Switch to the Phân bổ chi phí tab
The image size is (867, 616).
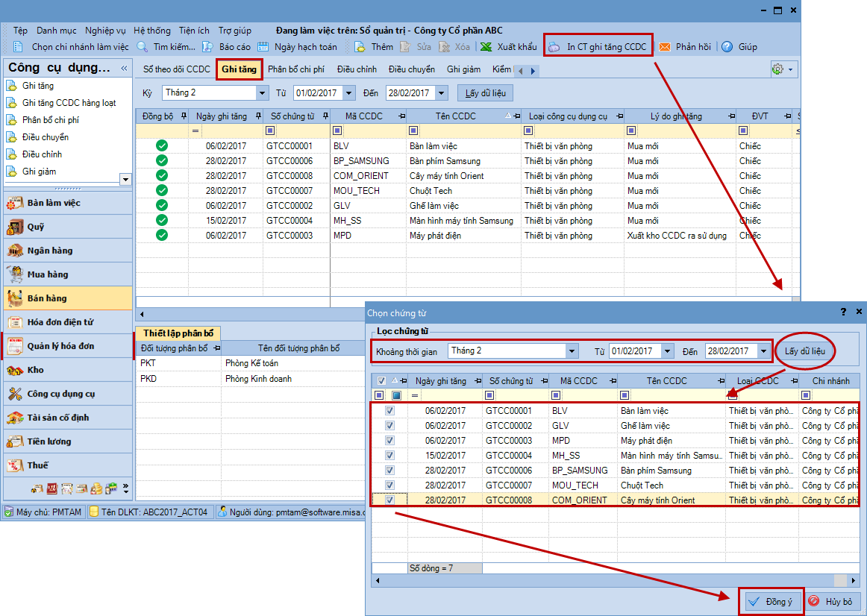pyautogui.click(x=295, y=69)
